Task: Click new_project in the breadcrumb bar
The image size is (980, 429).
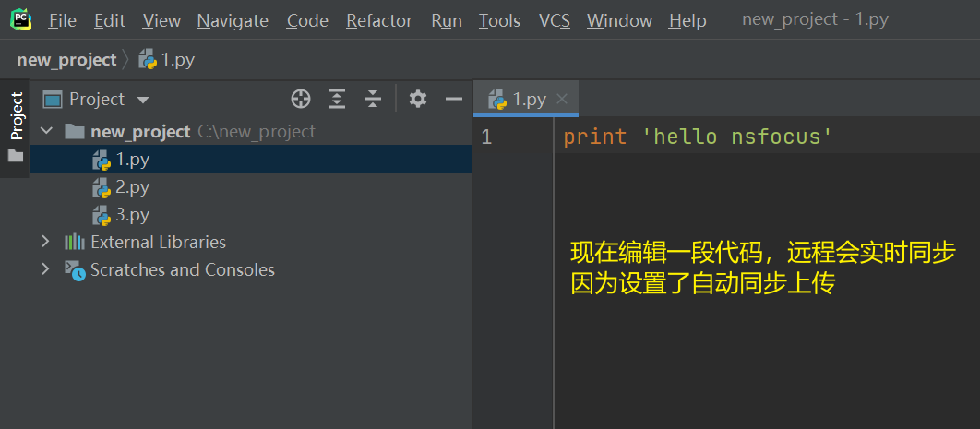Action: click(66, 60)
